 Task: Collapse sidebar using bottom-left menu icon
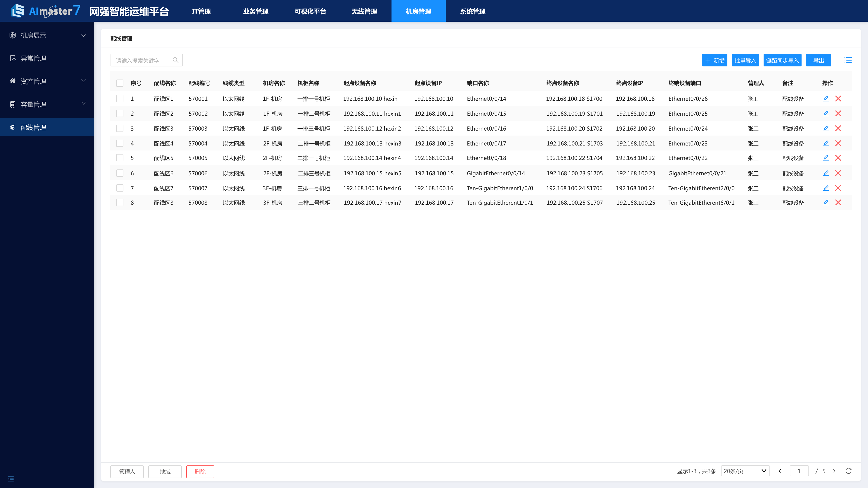pos(11,479)
